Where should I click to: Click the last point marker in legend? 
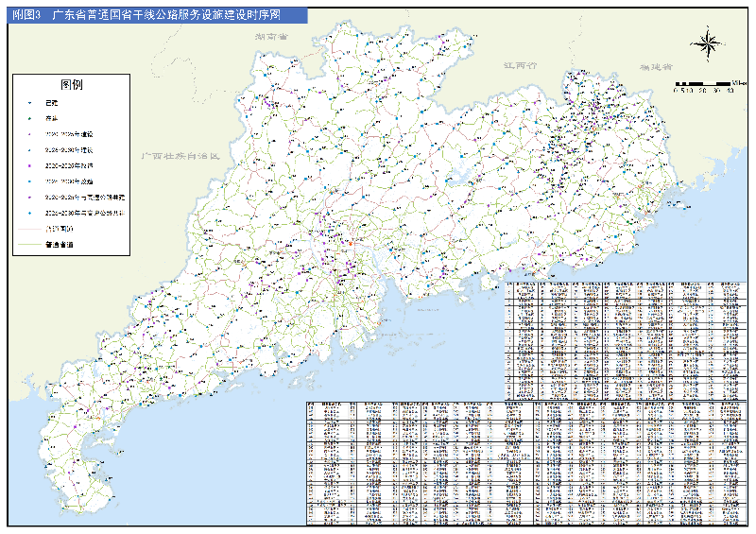(x=29, y=214)
